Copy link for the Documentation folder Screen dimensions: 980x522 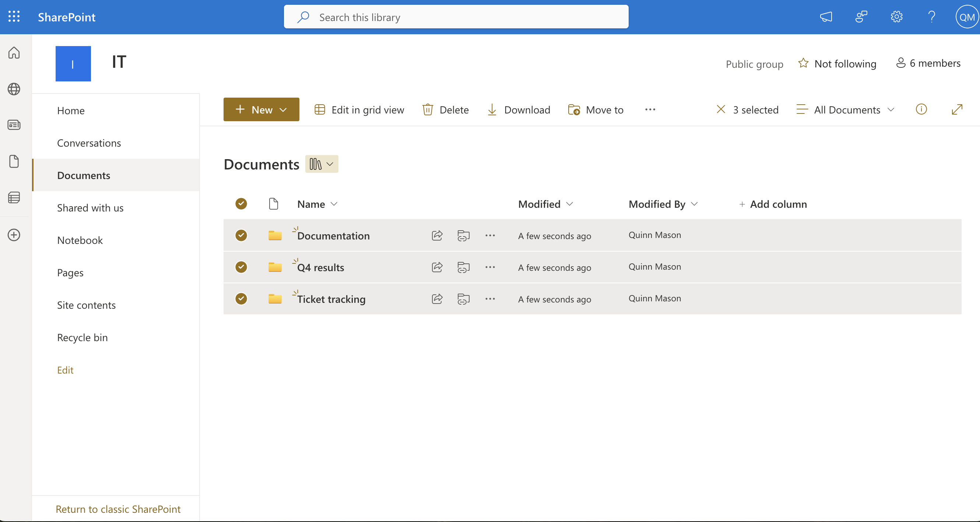pos(463,235)
